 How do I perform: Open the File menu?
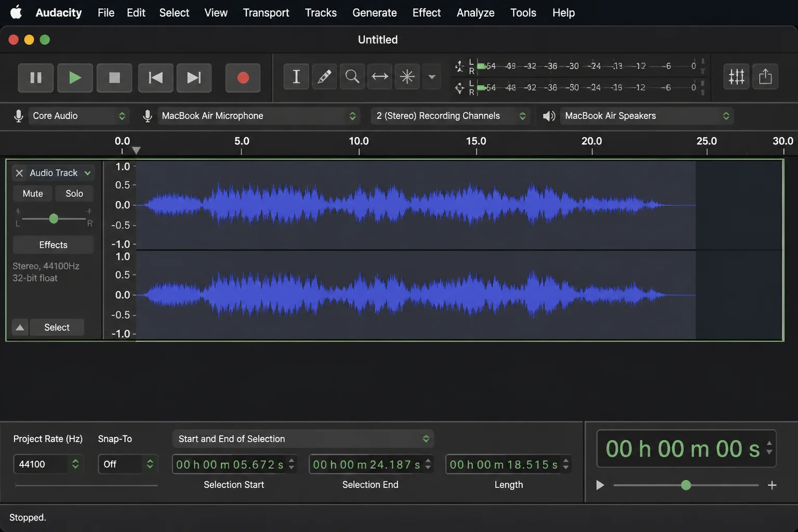click(106, 12)
